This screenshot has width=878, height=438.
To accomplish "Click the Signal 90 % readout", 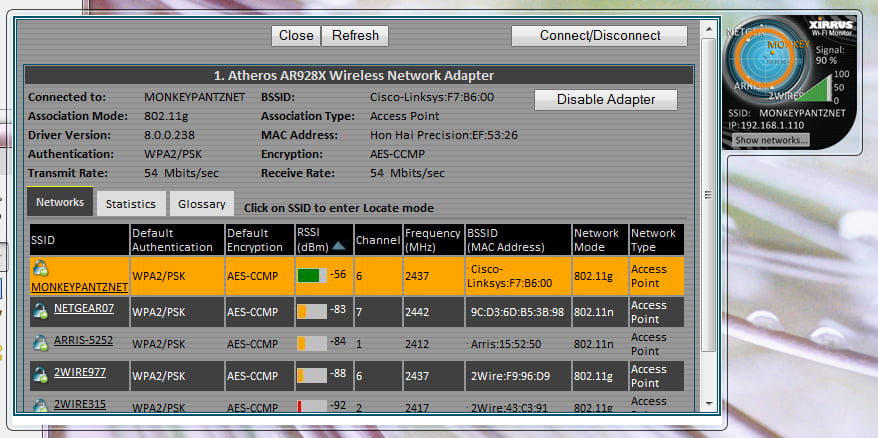I will pos(828,55).
